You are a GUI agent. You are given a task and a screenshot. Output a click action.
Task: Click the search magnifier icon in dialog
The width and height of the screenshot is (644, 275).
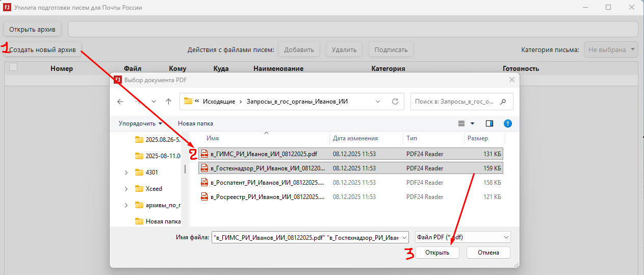point(503,102)
